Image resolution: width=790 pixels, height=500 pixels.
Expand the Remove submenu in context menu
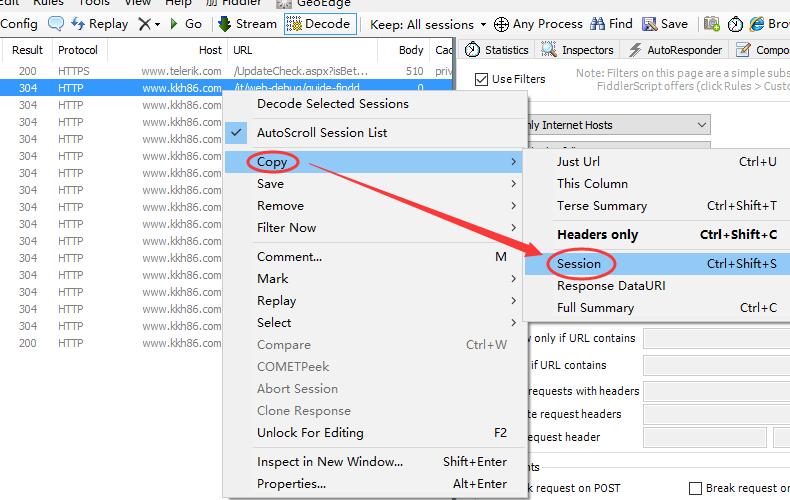pyautogui.click(x=375, y=206)
